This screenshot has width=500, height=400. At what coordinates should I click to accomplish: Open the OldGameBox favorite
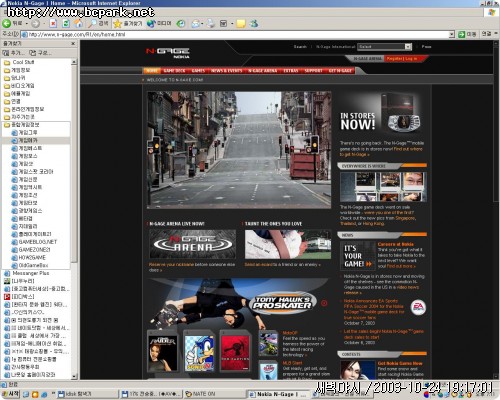pyautogui.click(x=30, y=265)
